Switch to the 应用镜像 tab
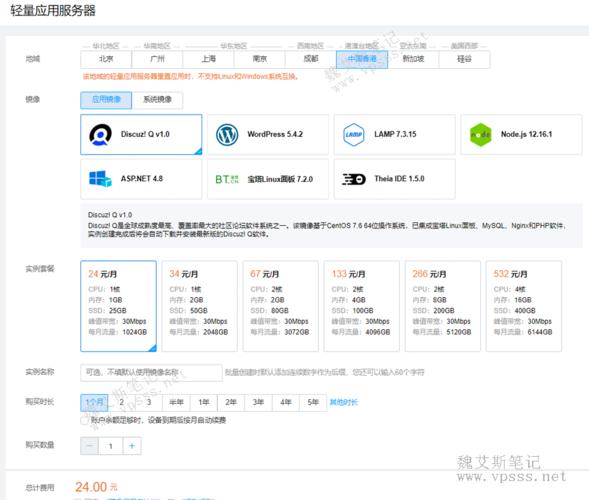The height and width of the screenshot is (500, 589). (106, 100)
